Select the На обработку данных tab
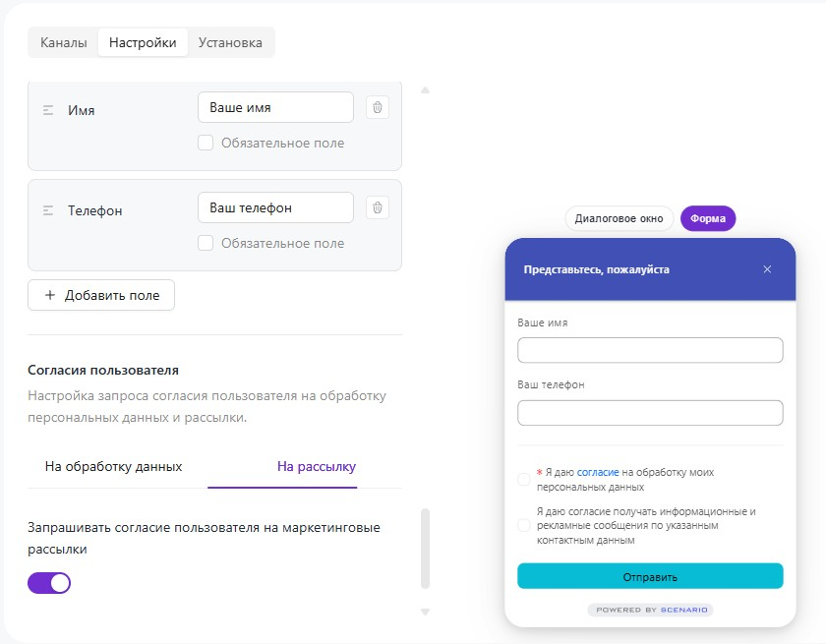Viewport: 826px width, 644px height. [113, 467]
